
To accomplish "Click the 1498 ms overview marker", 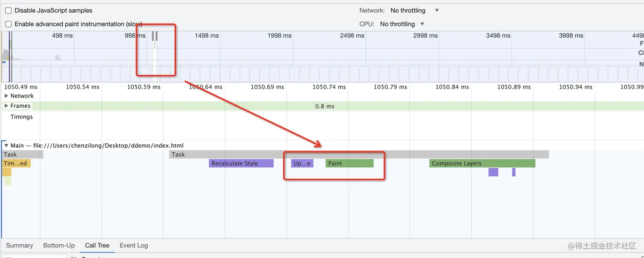I will click(x=207, y=36).
